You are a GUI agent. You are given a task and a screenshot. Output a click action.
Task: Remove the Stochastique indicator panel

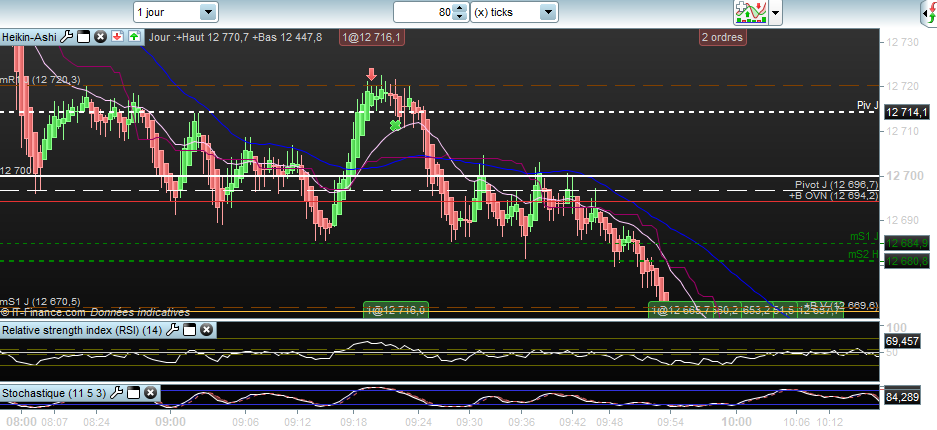(x=151, y=393)
